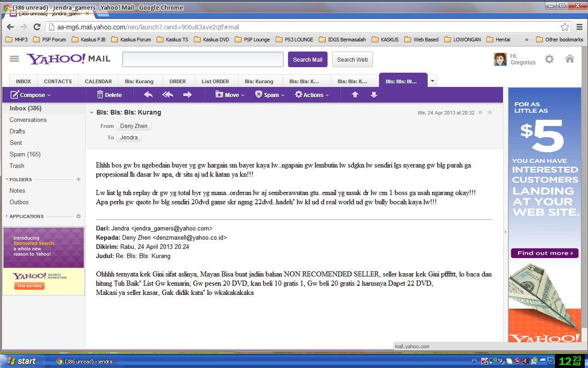588x368 pixels.
Task: Open the Other bookmarks folder
Action: pyautogui.click(x=560, y=40)
